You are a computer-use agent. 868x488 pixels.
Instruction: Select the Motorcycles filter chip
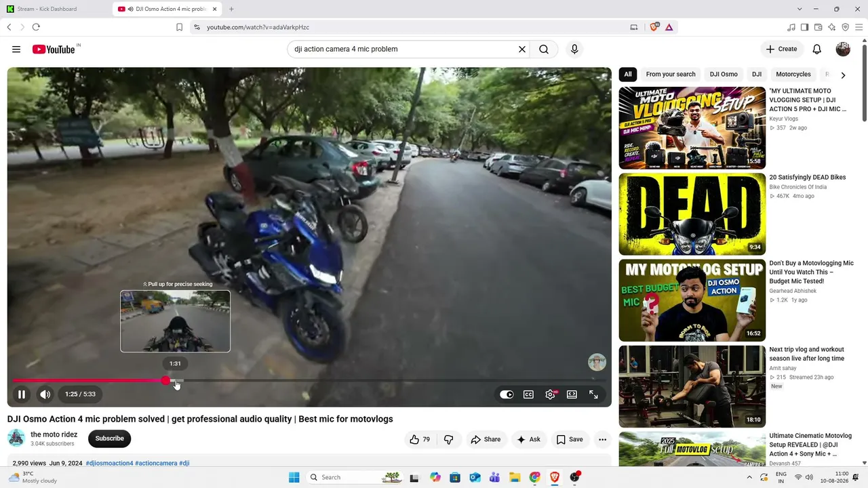point(793,75)
